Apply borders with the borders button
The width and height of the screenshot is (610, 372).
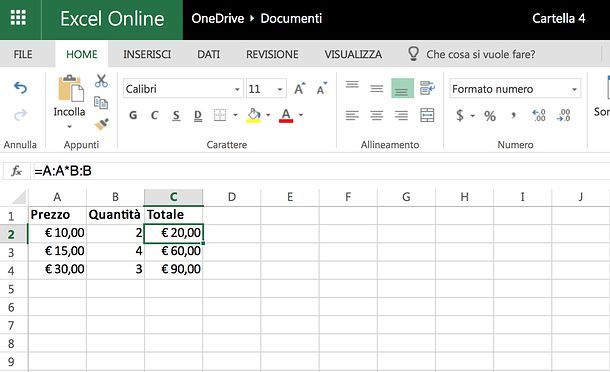[x=220, y=115]
